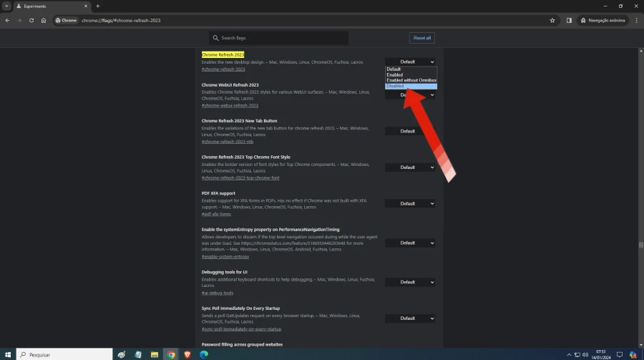Bookmark this page with the star icon

(552, 20)
